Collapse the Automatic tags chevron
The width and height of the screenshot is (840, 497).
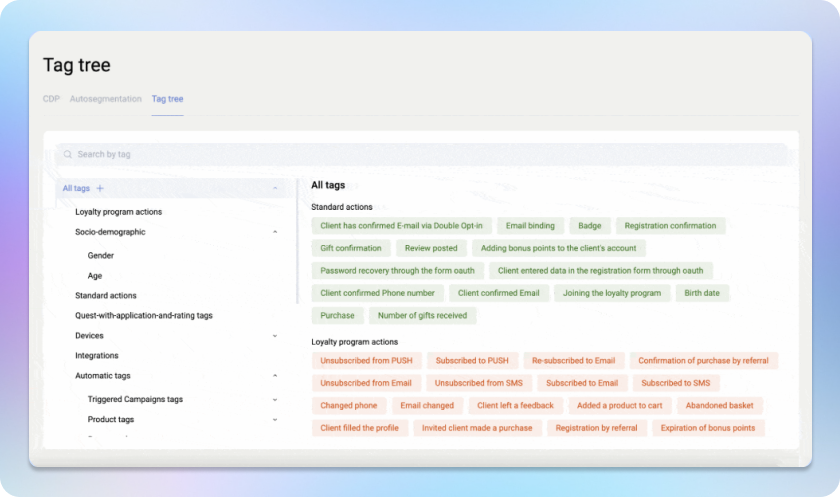click(275, 376)
